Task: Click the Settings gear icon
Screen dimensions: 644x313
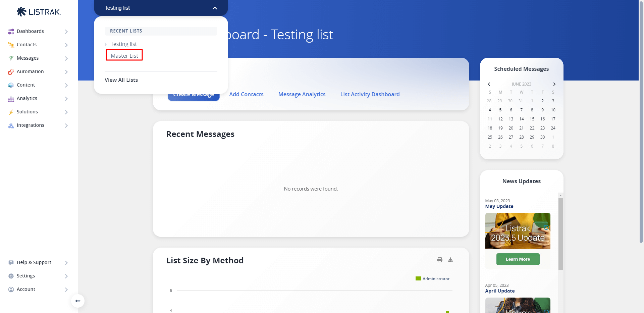Action: (11, 276)
